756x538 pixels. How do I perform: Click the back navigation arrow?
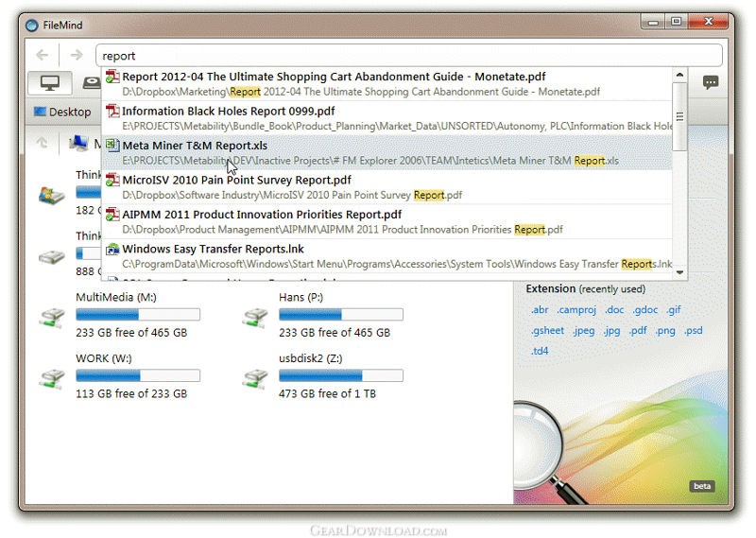43,55
